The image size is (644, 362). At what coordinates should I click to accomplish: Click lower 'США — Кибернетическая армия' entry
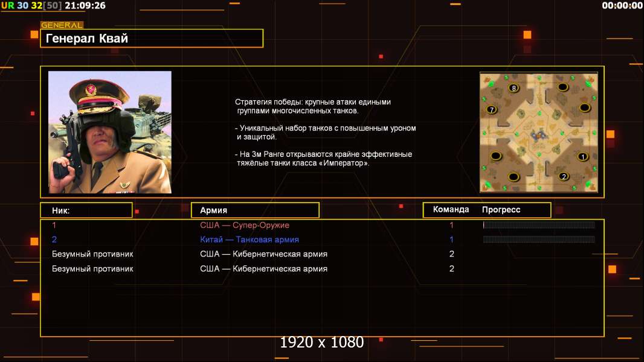click(x=263, y=268)
